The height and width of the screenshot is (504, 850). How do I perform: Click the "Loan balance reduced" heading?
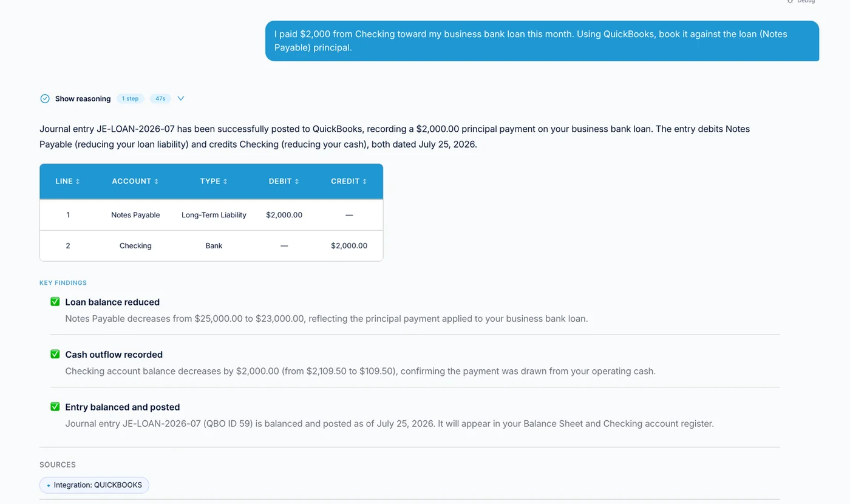pyautogui.click(x=112, y=302)
